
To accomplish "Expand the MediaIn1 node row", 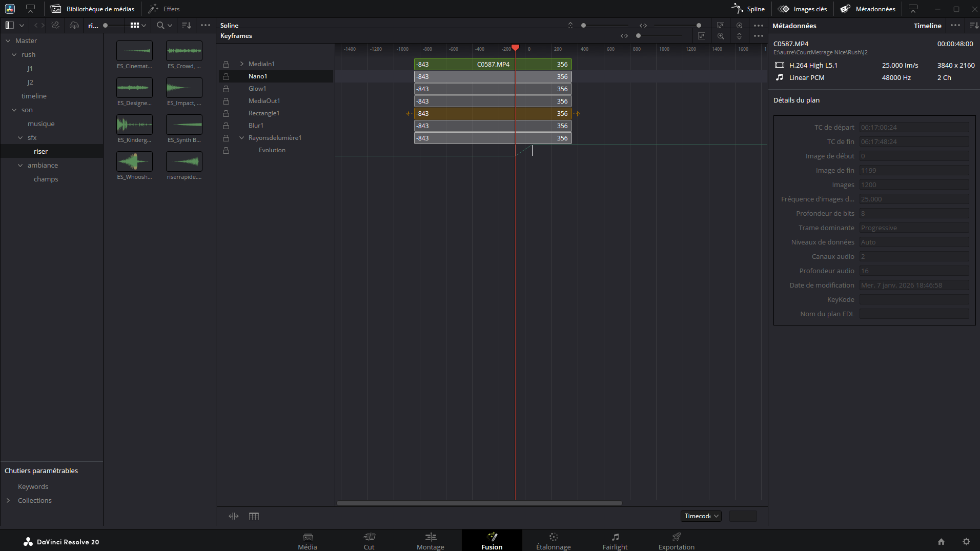I will (242, 64).
